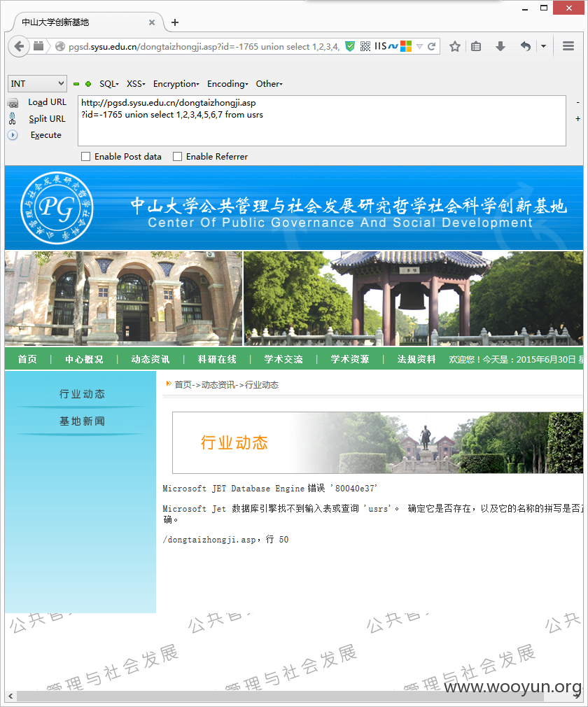Click the error text 'Microsoft JET Database Engine'
Screen dimensions: 588x707
click(234, 489)
